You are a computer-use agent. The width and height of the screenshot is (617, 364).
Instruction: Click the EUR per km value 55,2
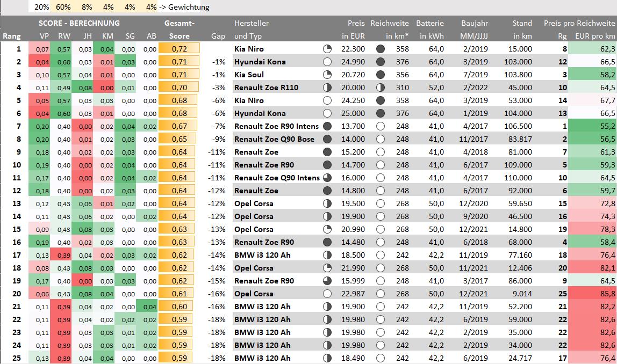point(593,126)
